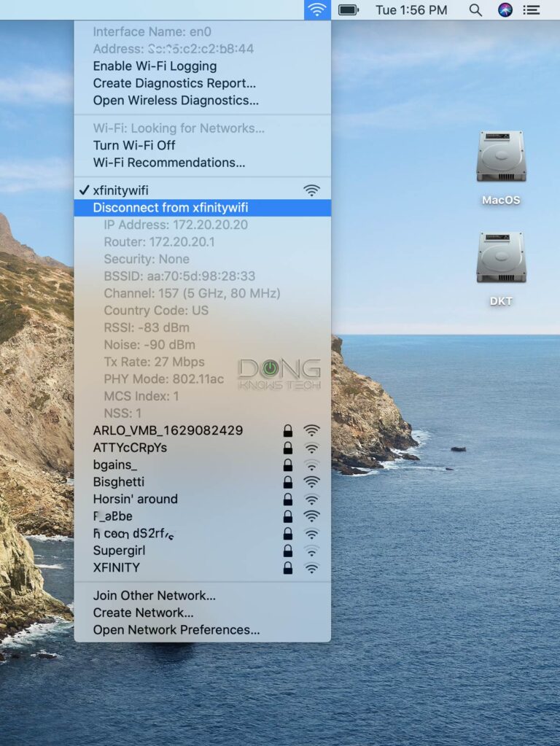Select the checked xfinitywifi network
Viewport: 560px width, 746px height.
tap(202, 190)
